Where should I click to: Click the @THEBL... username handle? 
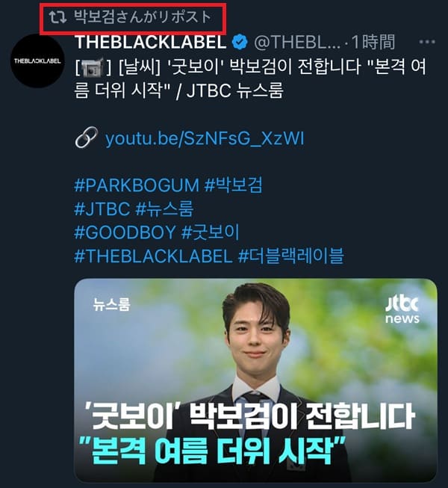(x=297, y=43)
